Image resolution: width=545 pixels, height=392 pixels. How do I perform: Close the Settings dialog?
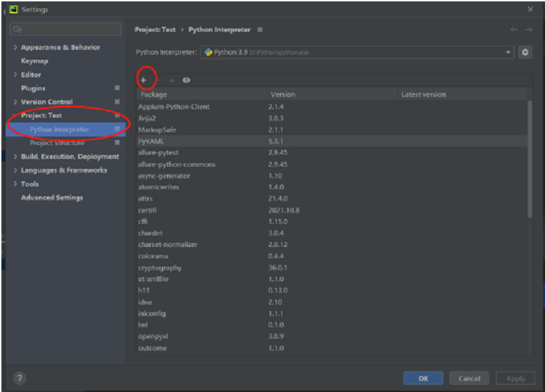coord(530,9)
